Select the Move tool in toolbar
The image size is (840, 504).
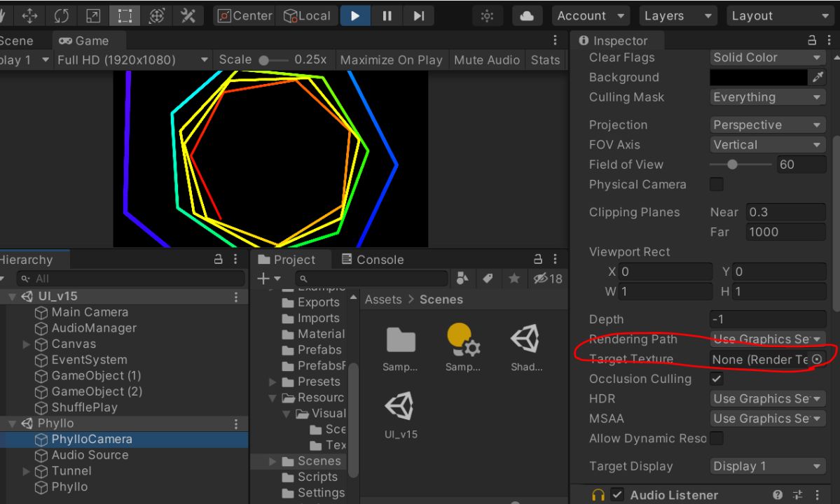tap(29, 15)
